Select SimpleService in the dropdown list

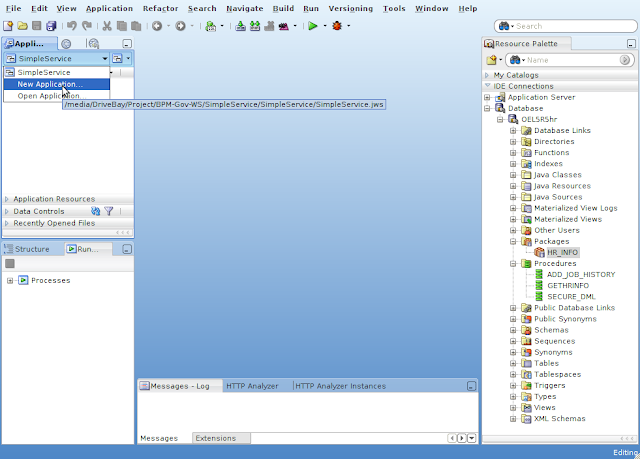(57, 72)
